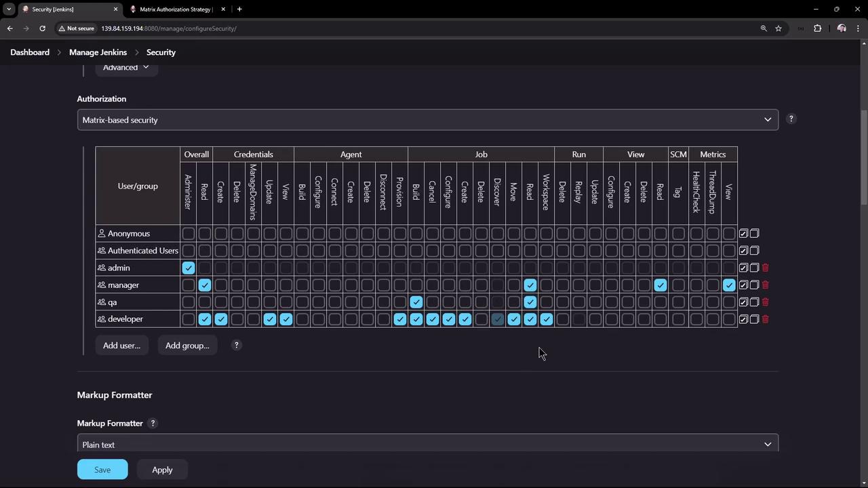This screenshot has height=488, width=868.
Task: Select all permissions for qa row
Action: click(x=743, y=302)
